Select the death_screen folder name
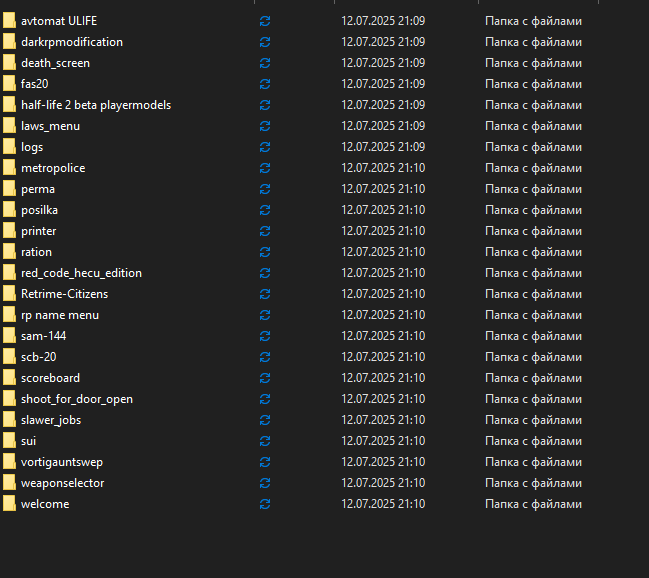The width and height of the screenshot is (649, 578). (55, 63)
